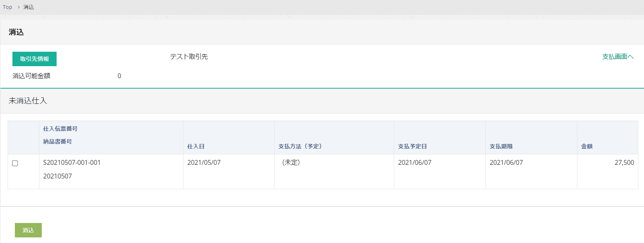The height and width of the screenshot is (243, 644).
Task: Click the 支払方法(予定) column header
Action: click(x=300, y=146)
